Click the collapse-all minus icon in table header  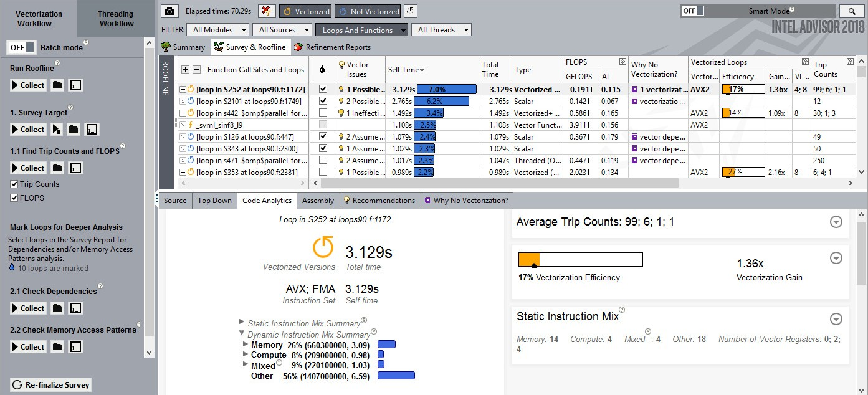196,70
